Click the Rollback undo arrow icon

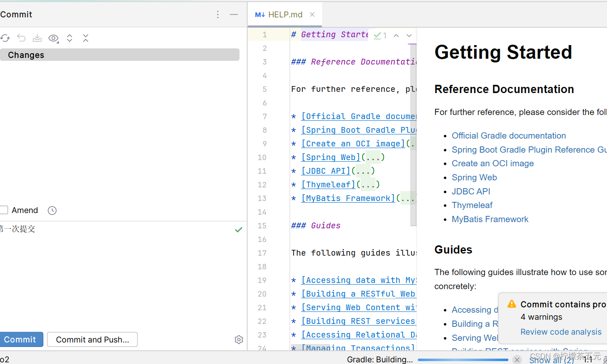(x=21, y=38)
